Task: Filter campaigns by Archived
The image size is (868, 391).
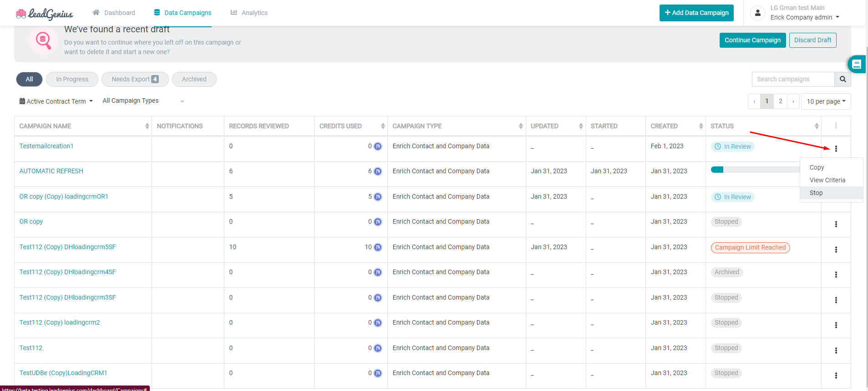Action: click(x=194, y=79)
